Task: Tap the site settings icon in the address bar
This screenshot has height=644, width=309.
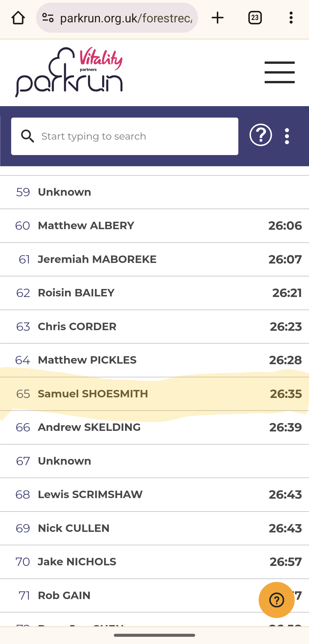Action: pos(48,18)
